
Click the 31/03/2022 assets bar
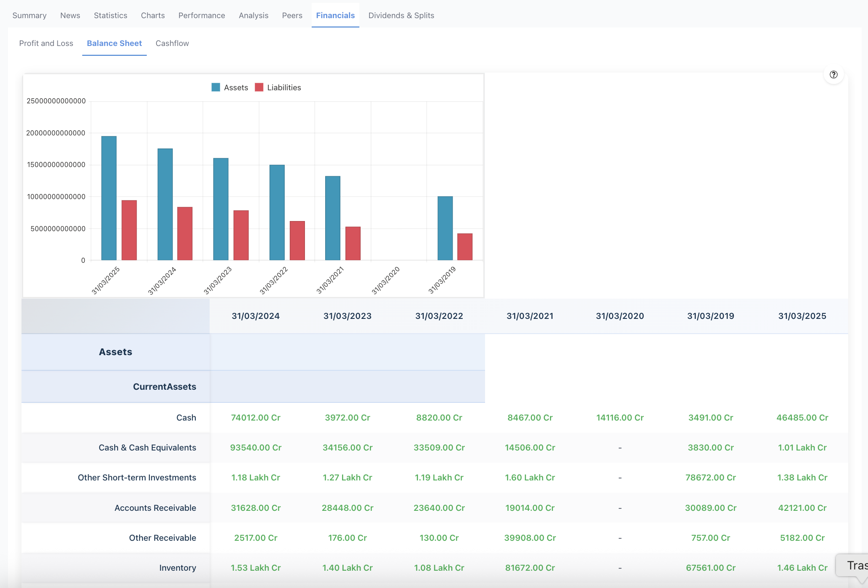point(277,213)
